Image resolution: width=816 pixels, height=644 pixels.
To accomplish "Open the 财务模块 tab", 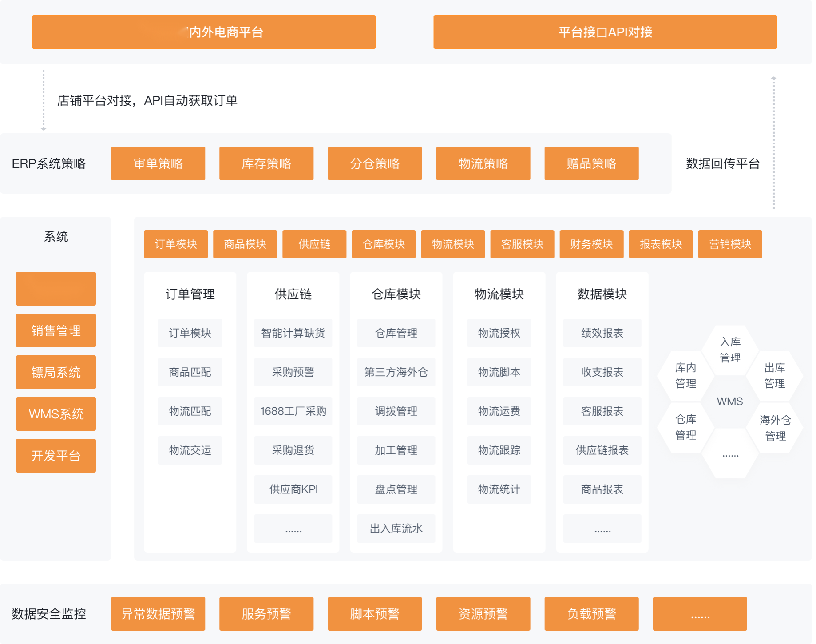I will click(591, 244).
